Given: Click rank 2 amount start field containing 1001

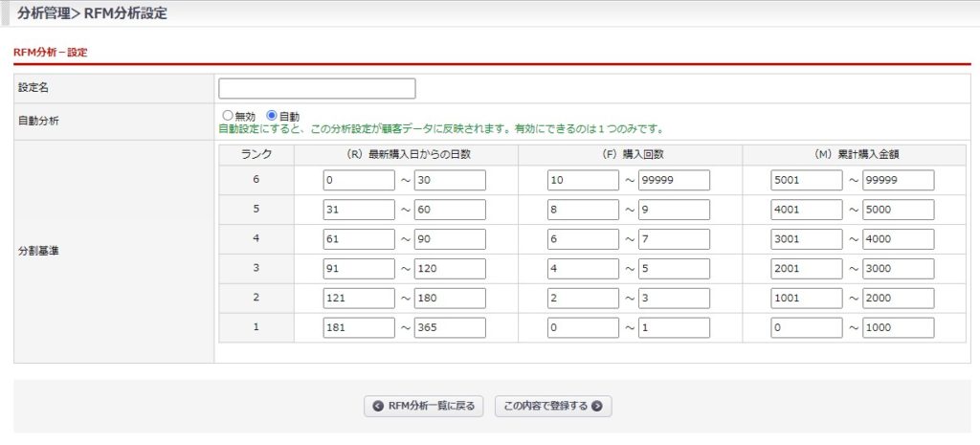Looking at the screenshot, I should coord(807,298).
